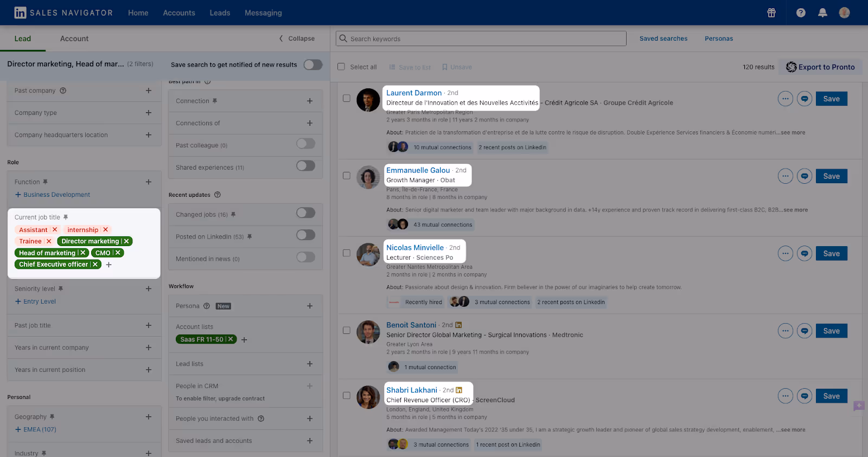Check the box for Laurent Darmon

347,98
